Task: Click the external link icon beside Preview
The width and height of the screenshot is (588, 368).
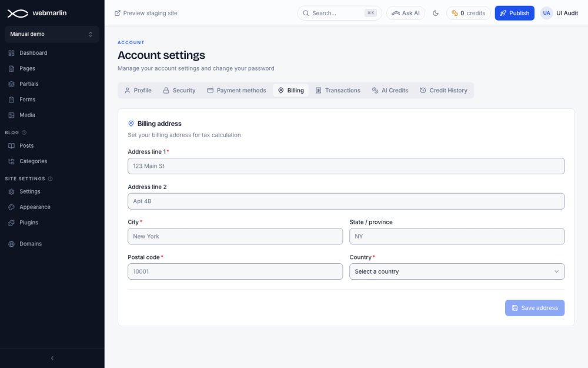Action: pyautogui.click(x=118, y=13)
